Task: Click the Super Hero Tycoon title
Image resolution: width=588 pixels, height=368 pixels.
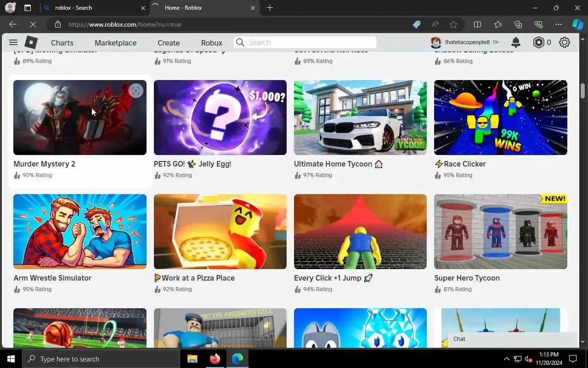Action: tap(467, 278)
